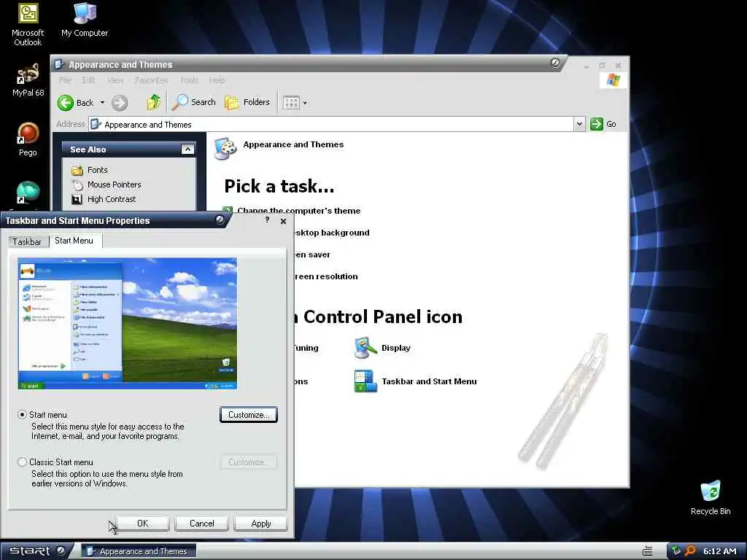Viewport: 747px width, 560px height.
Task: Click the Fonts folder icon
Action: [77, 170]
